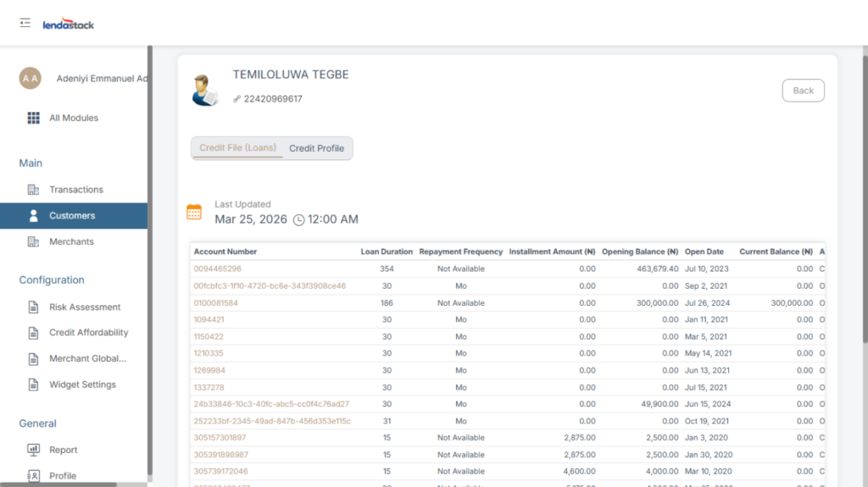The width and height of the screenshot is (868, 487).
Task: Click the Merchants sidebar icon
Action: [34, 242]
